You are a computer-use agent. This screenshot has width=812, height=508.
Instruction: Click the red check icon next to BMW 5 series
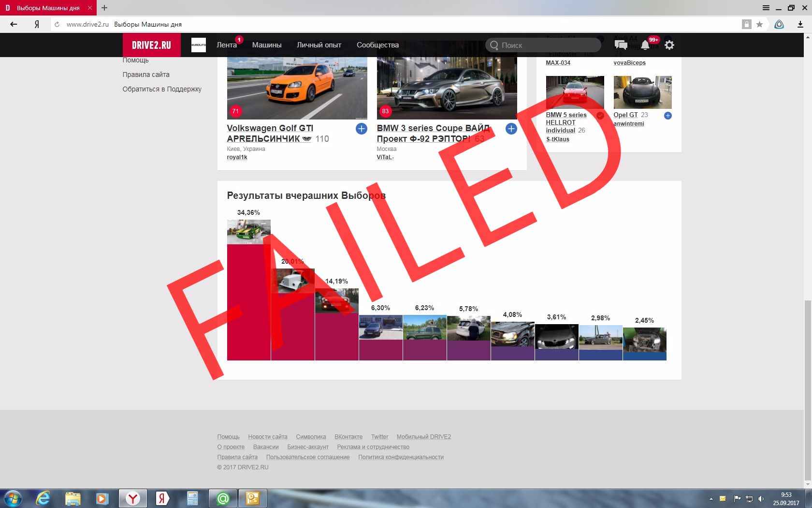(x=600, y=116)
